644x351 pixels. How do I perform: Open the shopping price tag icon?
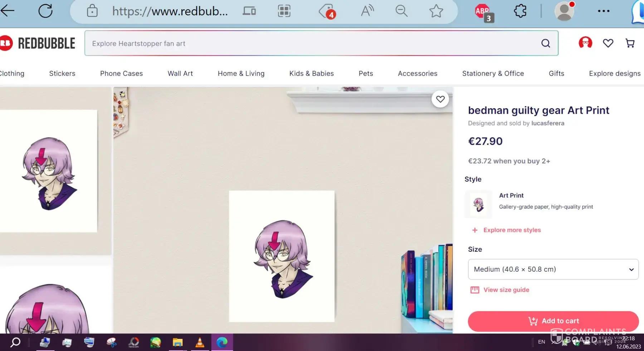[327, 11]
